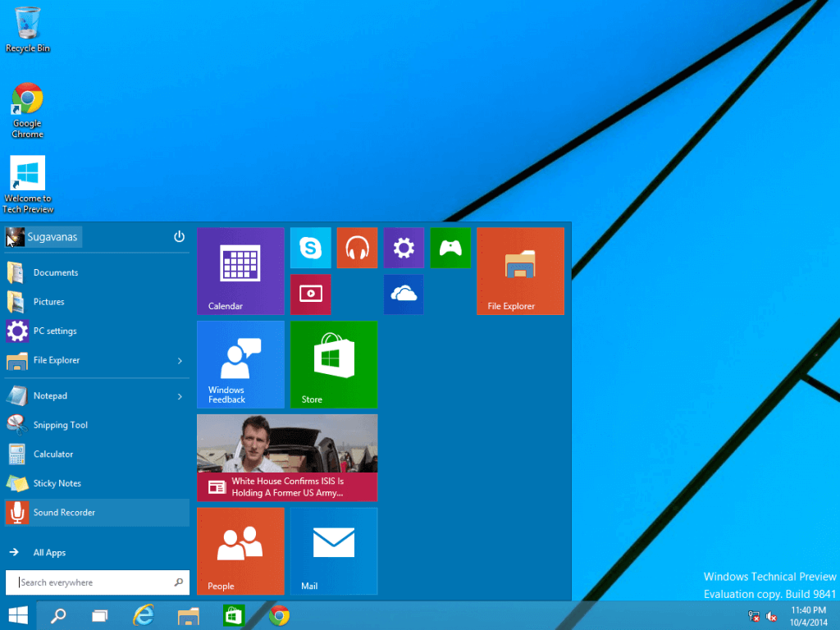Open the taskbar Search magnifier button
The image size is (840, 630).
[58, 615]
